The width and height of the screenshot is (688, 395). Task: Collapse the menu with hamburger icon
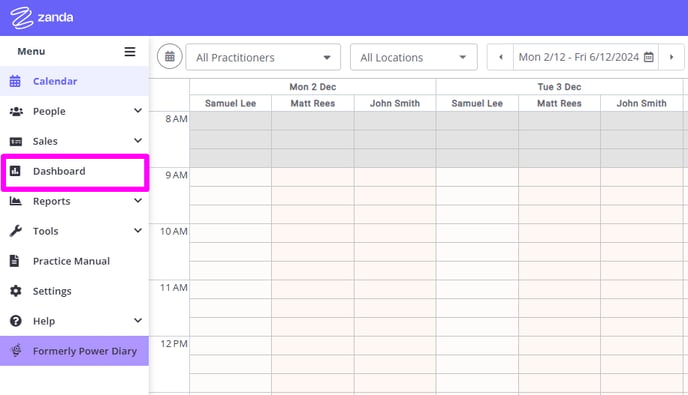point(130,51)
